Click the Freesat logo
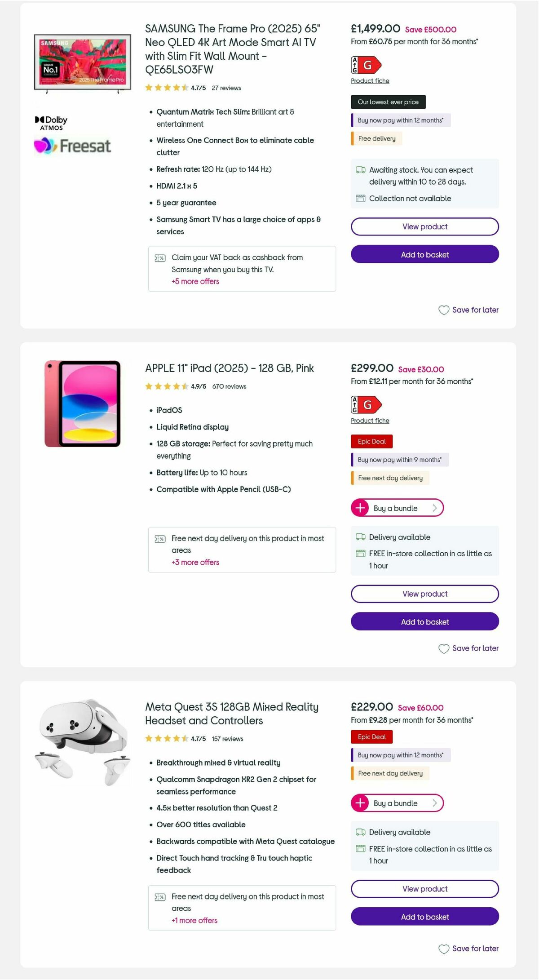Image resolution: width=539 pixels, height=980 pixels. (x=73, y=146)
